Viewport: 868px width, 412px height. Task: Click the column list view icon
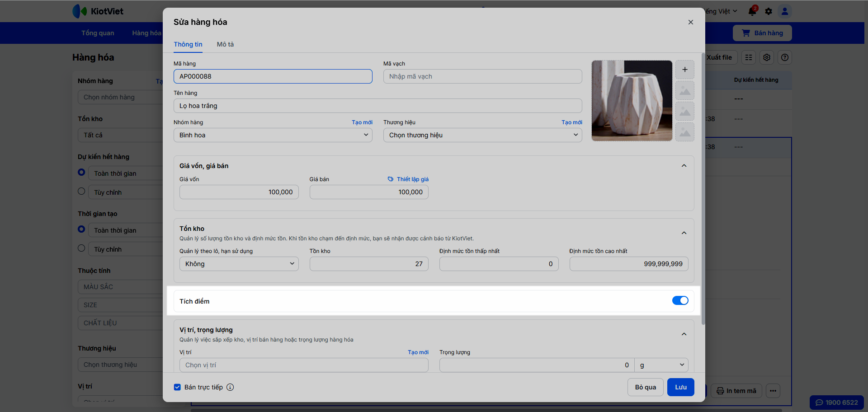coord(749,57)
